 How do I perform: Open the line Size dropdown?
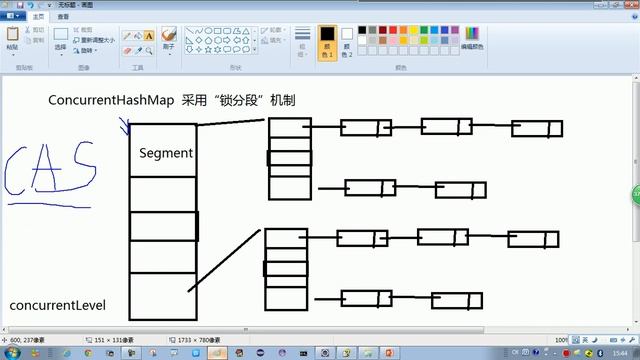pyautogui.click(x=302, y=42)
